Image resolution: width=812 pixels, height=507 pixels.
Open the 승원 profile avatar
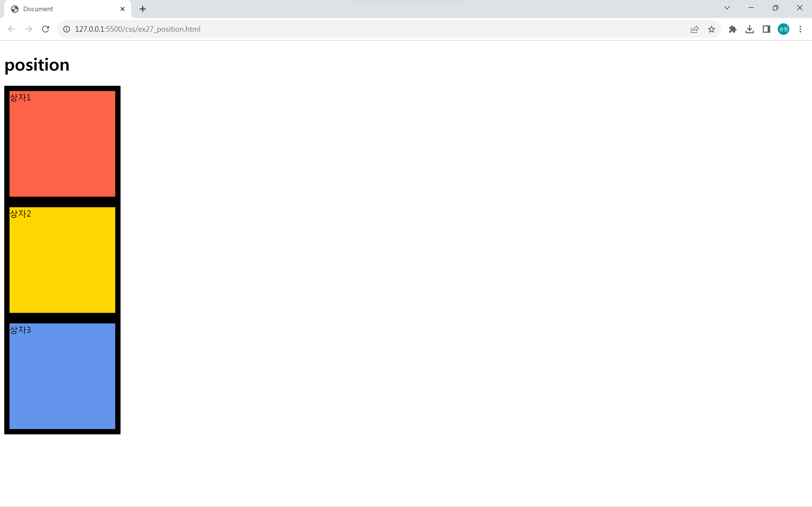click(x=783, y=29)
